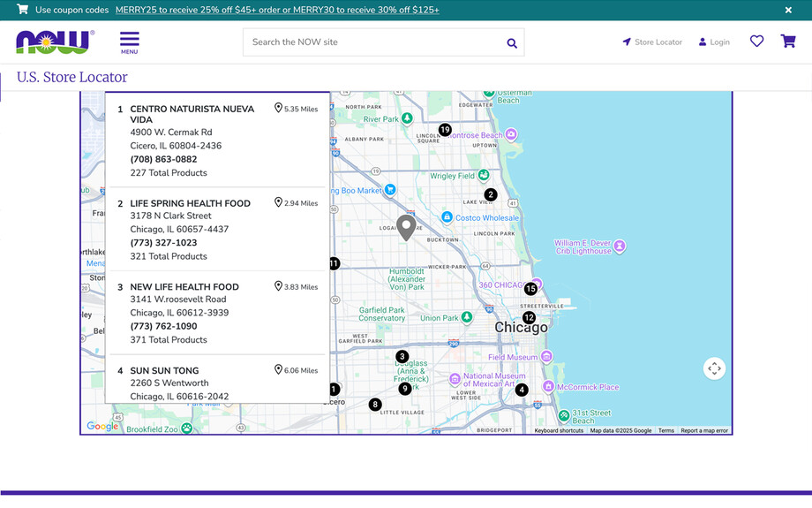Open the shopping cart icon in header
This screenshot has width=812, height=508.
788,41
